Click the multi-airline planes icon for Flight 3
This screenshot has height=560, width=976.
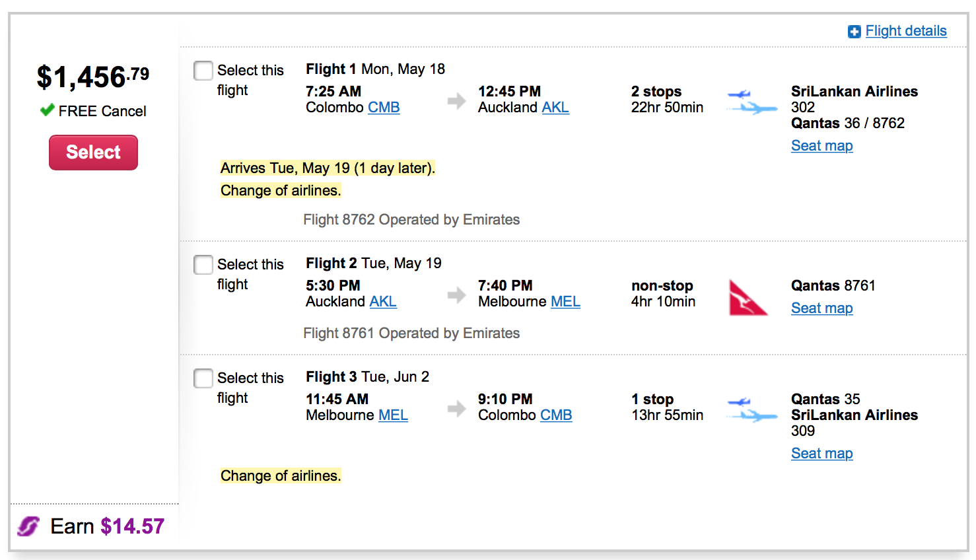tap(751, 409)
